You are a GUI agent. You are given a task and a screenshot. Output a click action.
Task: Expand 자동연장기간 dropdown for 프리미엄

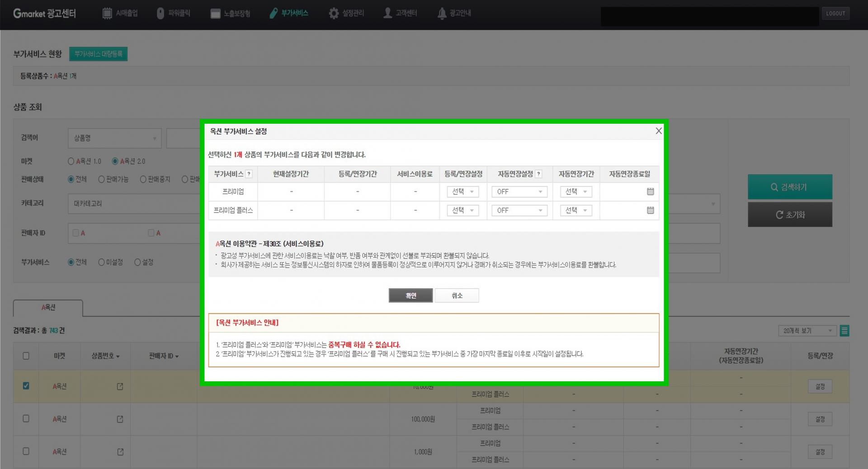[576, 192]
